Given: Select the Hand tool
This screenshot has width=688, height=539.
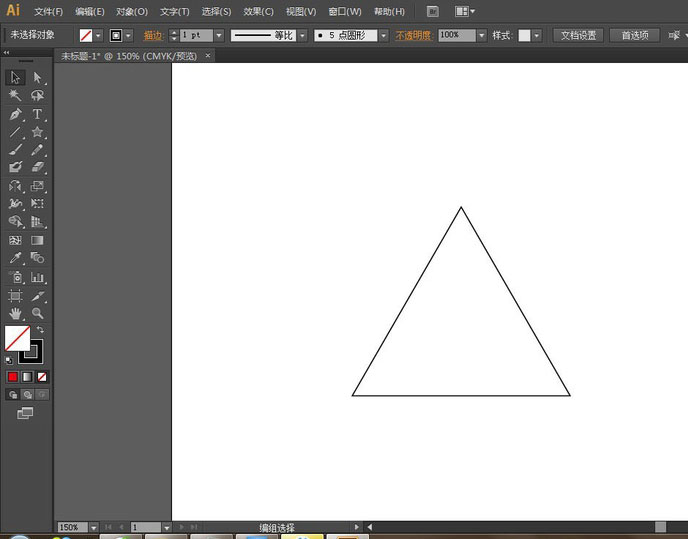Looking at the screenshot, I should click(x=16, y=313).
